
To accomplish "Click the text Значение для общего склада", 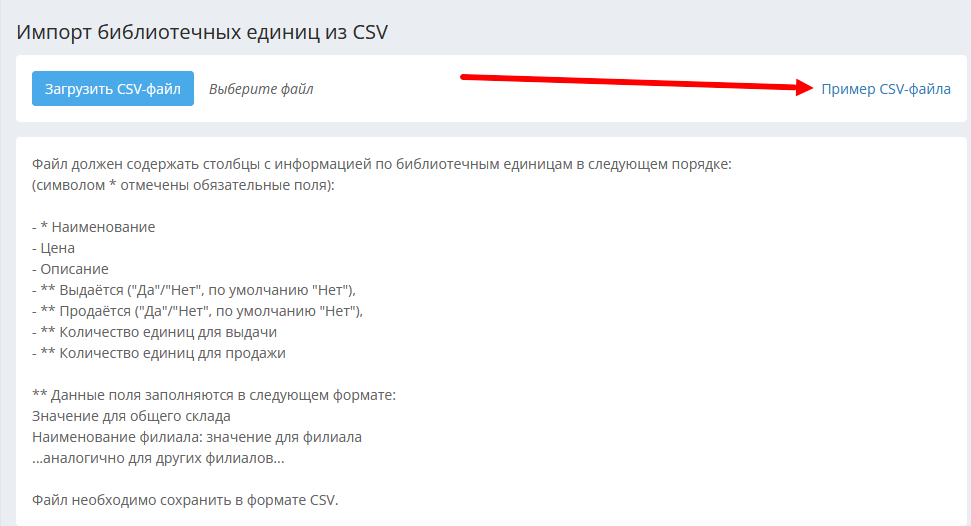I will [x=131, y=416].
